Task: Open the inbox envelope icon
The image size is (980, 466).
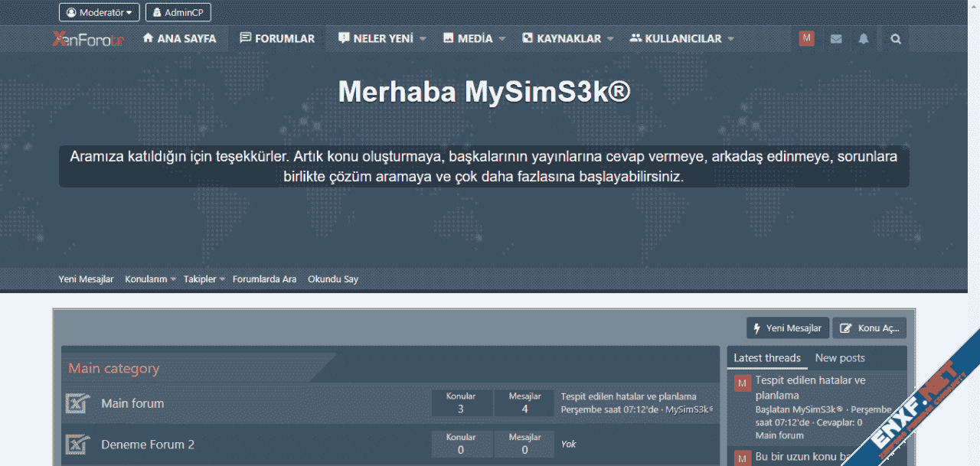Action: pos(836,39)
